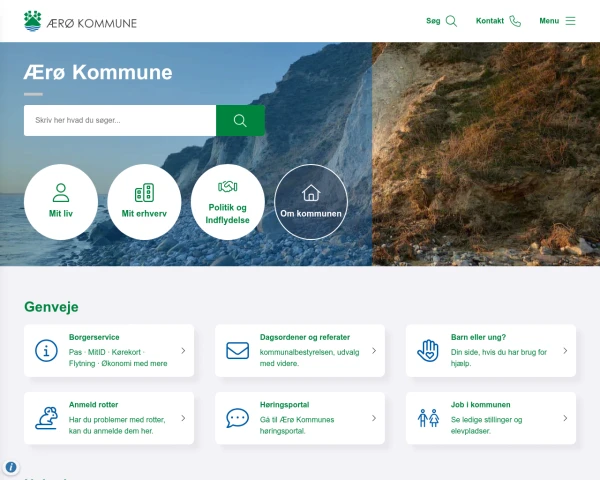
Task: Open search via the header magnifier icon
Action: [452, 21]
